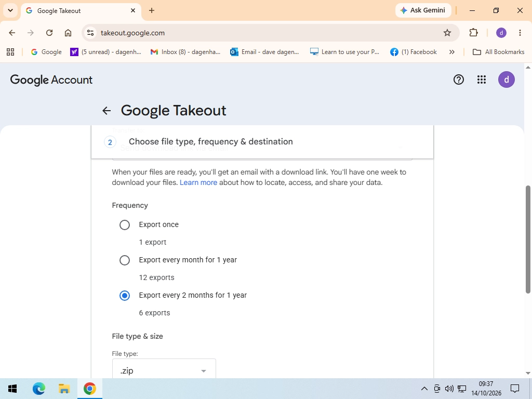Follow the Learn more link

(198, 182)
